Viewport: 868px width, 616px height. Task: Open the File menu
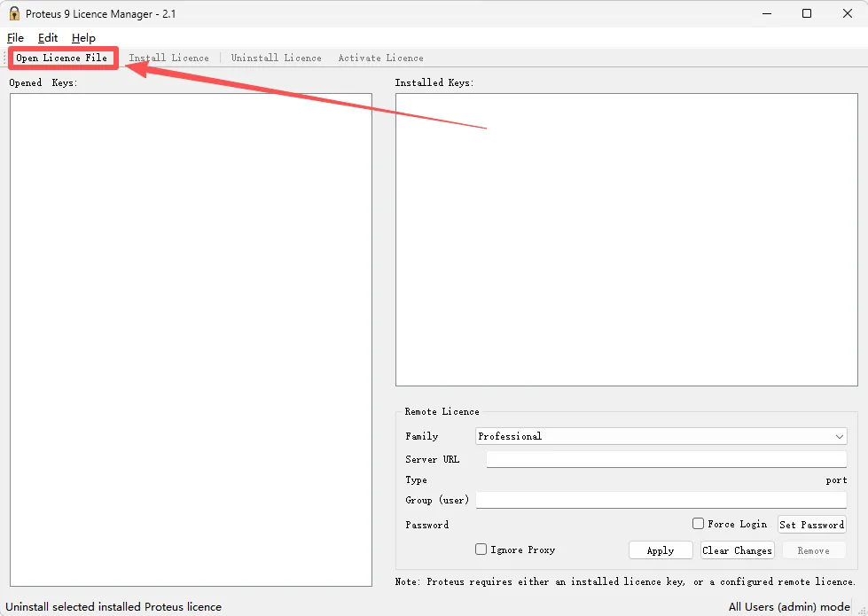[x=15, y=37]
